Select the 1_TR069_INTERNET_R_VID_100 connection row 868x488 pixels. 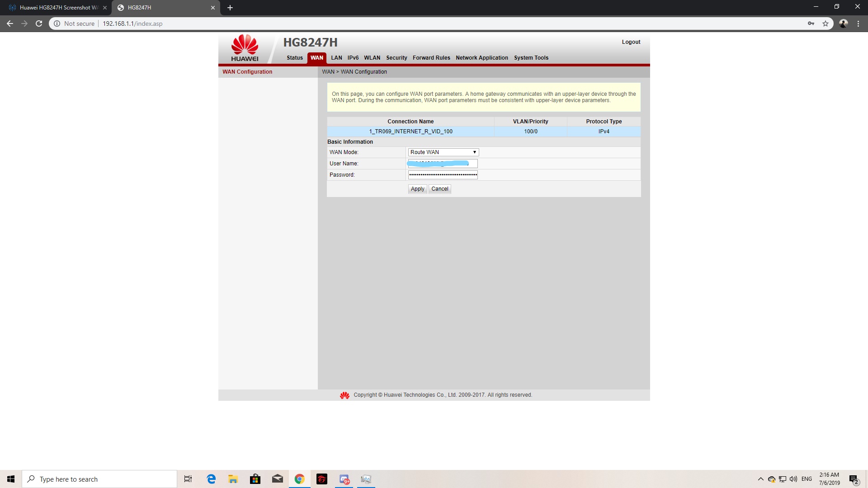(x=410, y=131)
